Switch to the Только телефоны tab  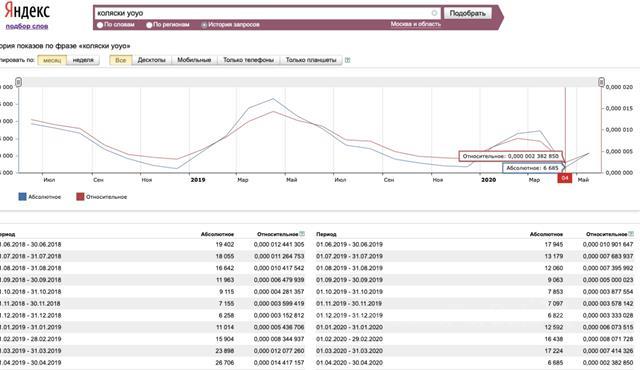coord(249,60)
